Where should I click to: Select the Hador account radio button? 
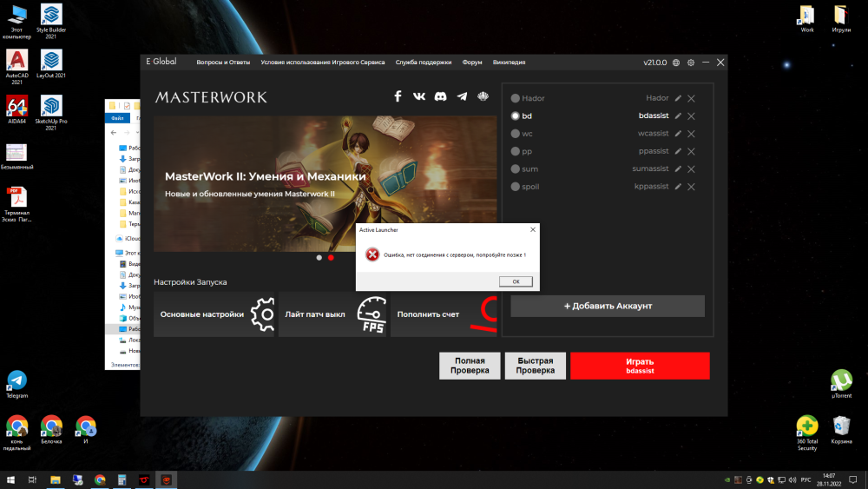516,99
